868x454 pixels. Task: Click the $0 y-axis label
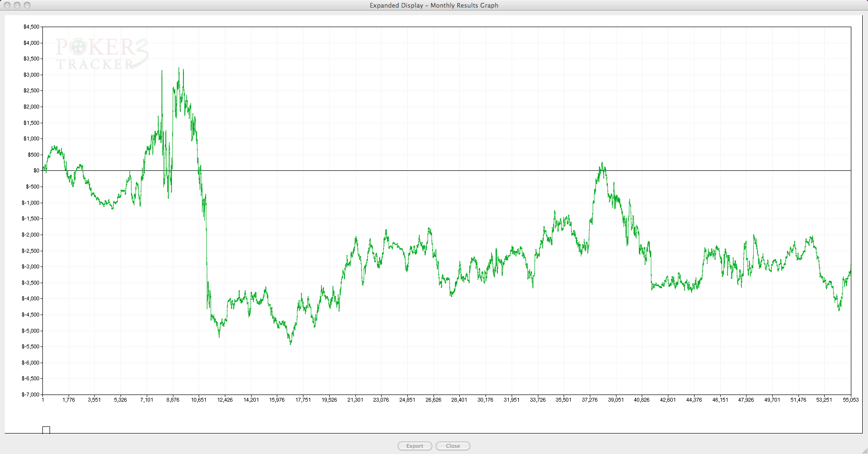(36, 170)
